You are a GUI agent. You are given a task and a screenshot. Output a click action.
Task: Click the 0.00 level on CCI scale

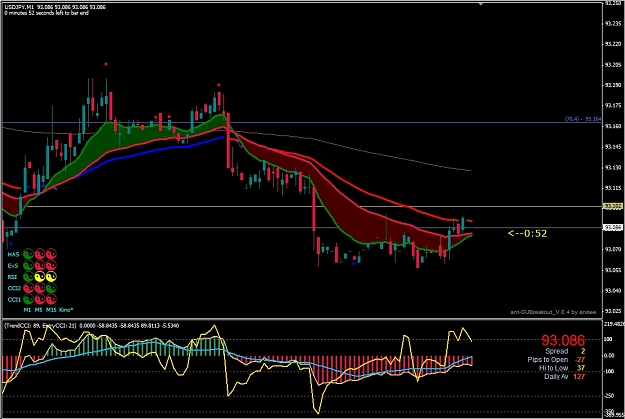click(611, 356)
